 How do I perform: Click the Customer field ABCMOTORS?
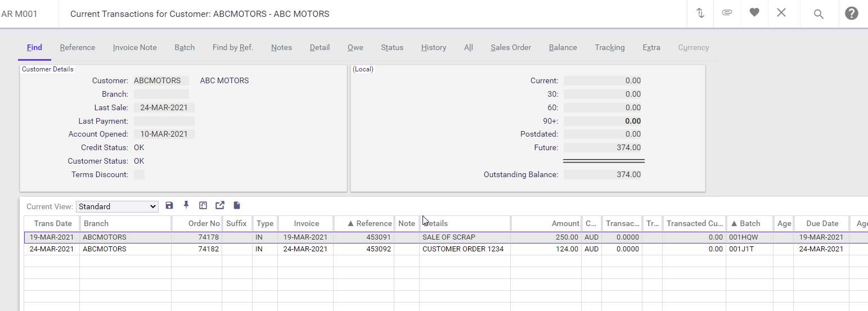[x=161, y=80]
